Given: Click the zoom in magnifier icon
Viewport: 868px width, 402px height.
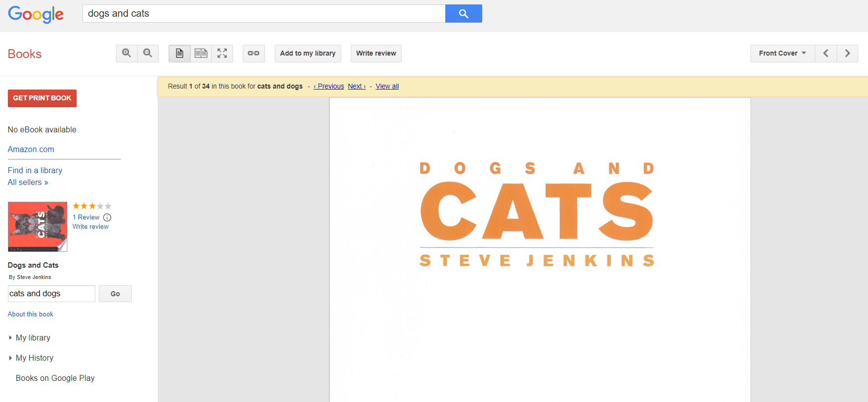Looking at the screenshot, I should (x=126, y=53).
